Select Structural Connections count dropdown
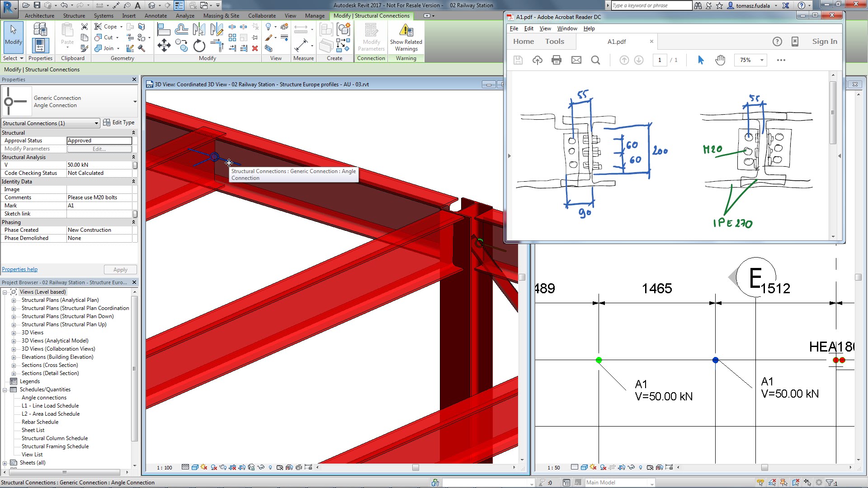The height and width of the screenshot is (488, 868). click(50, 123)
